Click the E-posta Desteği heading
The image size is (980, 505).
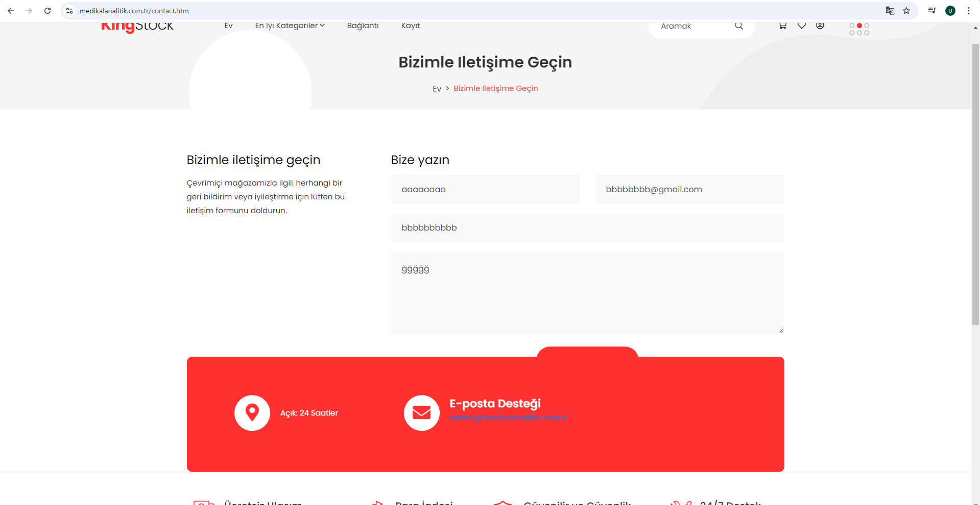pos(495,404)
